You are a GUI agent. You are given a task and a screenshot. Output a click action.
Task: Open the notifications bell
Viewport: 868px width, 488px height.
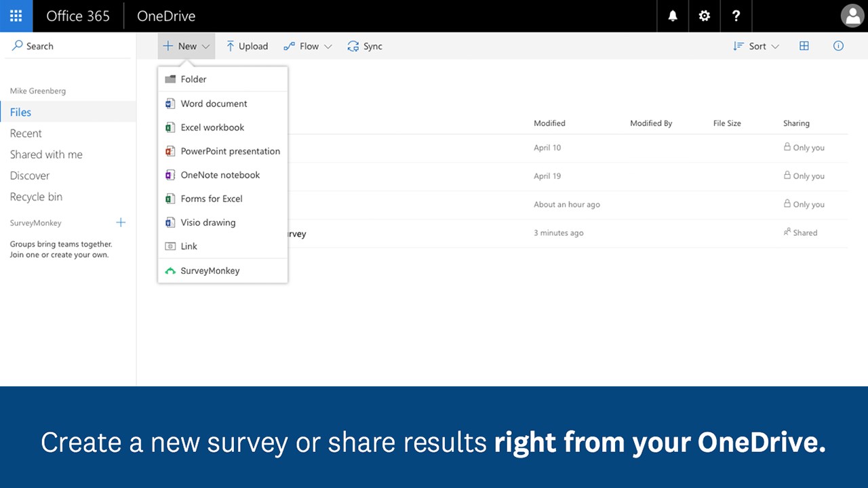(673, 16)
